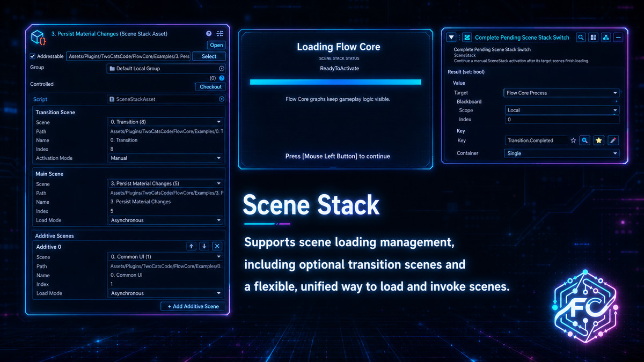Click the + Add Additive Scene button
644x362 pixels.
(193, 306)
